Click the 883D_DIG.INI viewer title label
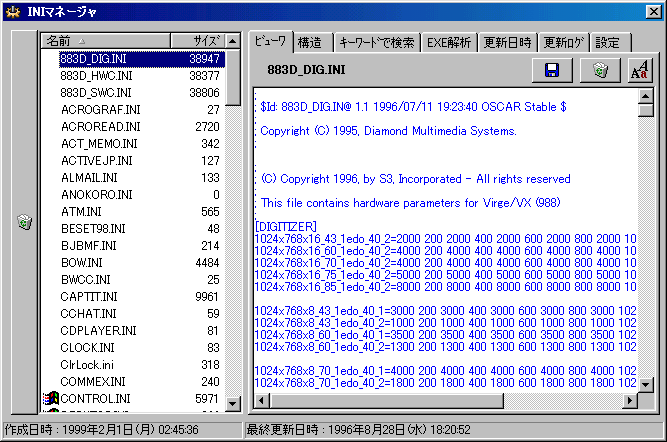 [x=306, y=70]
